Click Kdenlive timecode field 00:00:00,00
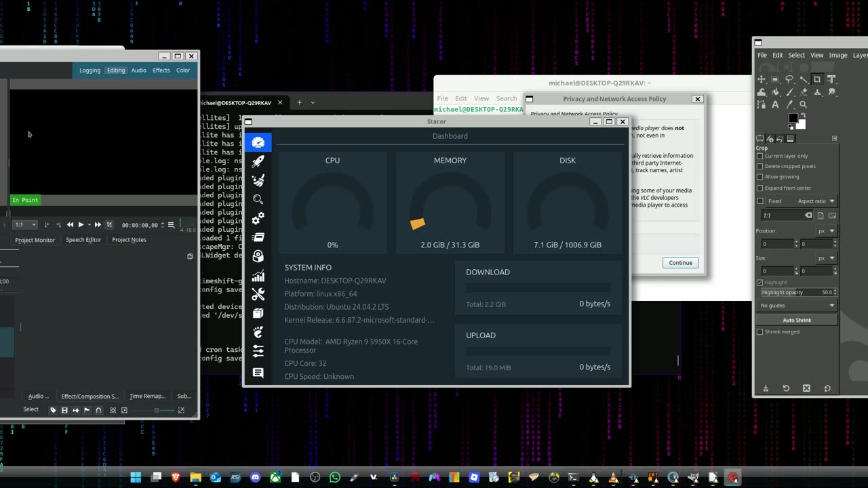 click(140, 225)
